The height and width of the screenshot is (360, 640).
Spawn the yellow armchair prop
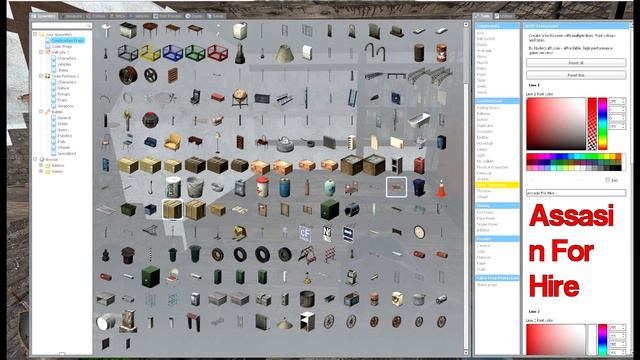(x=173, y=142)
